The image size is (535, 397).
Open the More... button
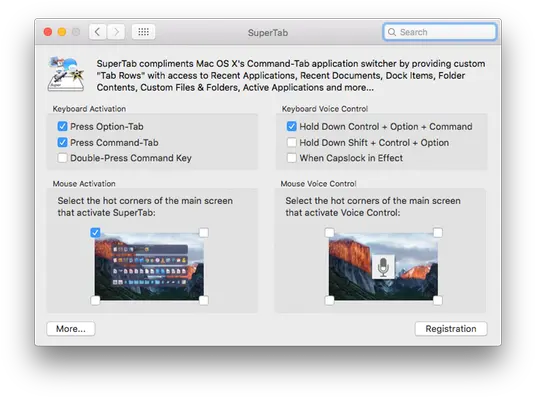tap(71, 329)
